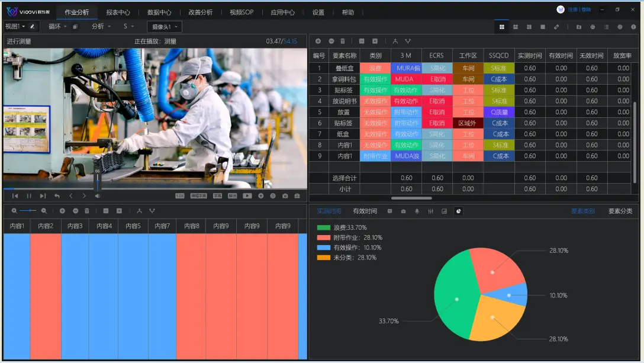Click the Q质量 cell in row 5

point(499,112)
